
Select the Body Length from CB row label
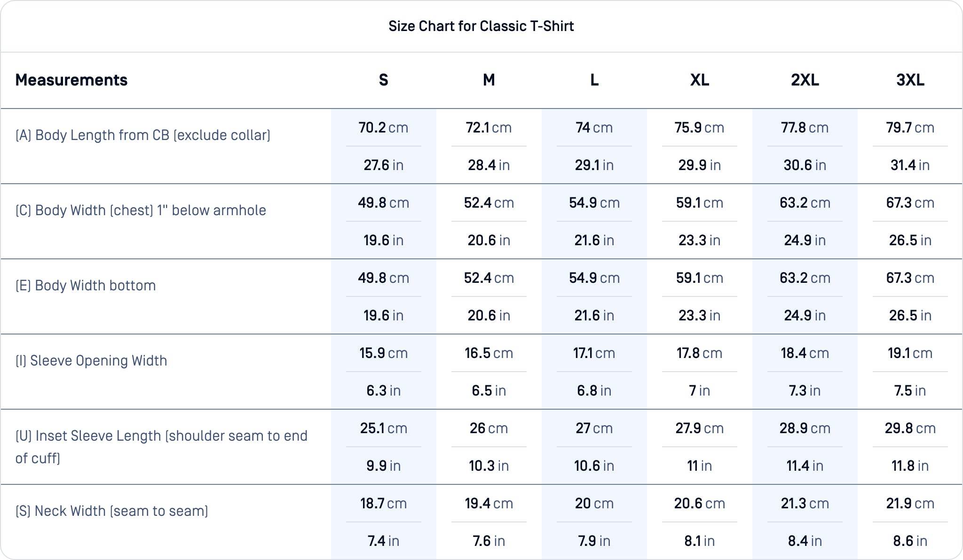tap(143, 135)
